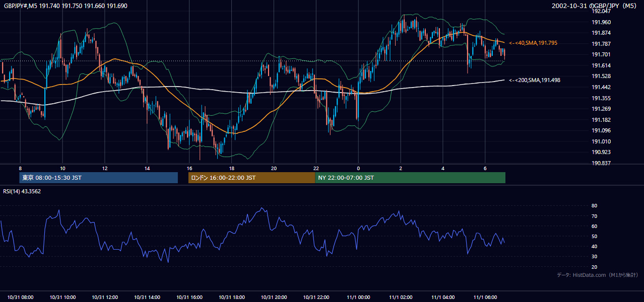The image size is (644, 302).
Task: Click the 2002-10-31 GBP/JPY (M5) chart title
Action: point(595,6)
